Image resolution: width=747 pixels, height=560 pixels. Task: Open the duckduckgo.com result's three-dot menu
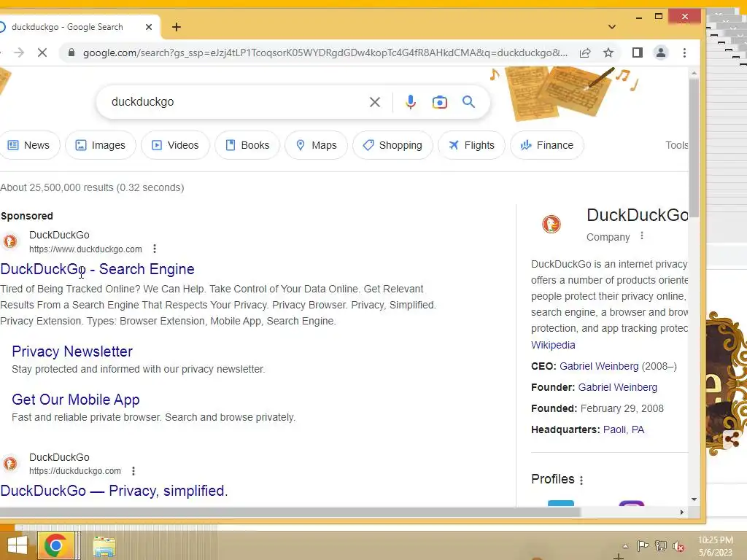point(133,471)
